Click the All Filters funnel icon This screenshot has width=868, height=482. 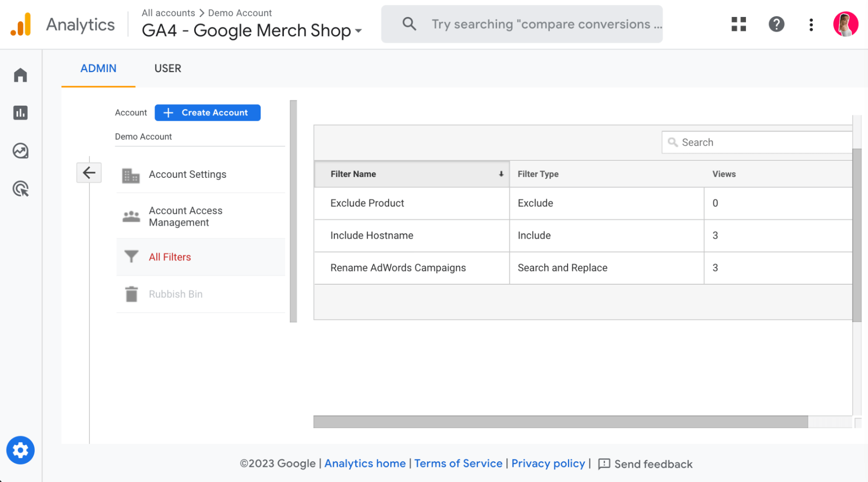[x=131, y=256]
